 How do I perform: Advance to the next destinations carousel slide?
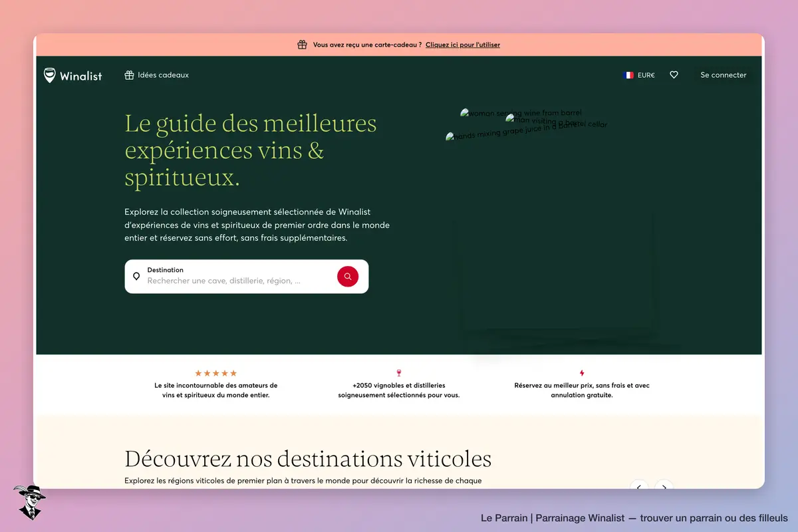point(664,486)
